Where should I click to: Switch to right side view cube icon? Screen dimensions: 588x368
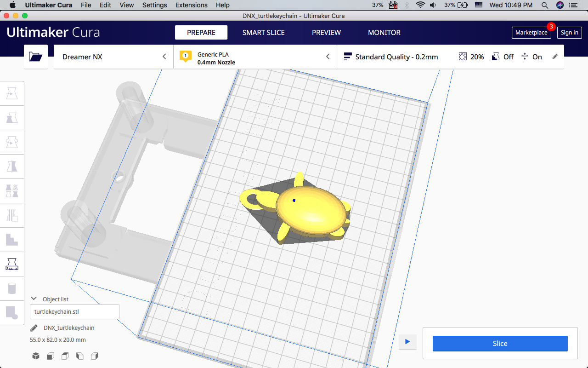pos(95,356)
